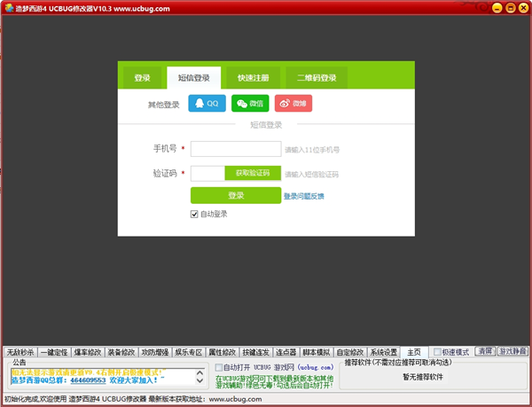Log in with the QQ button
532x407 pixels.
(x=207, y=103)
